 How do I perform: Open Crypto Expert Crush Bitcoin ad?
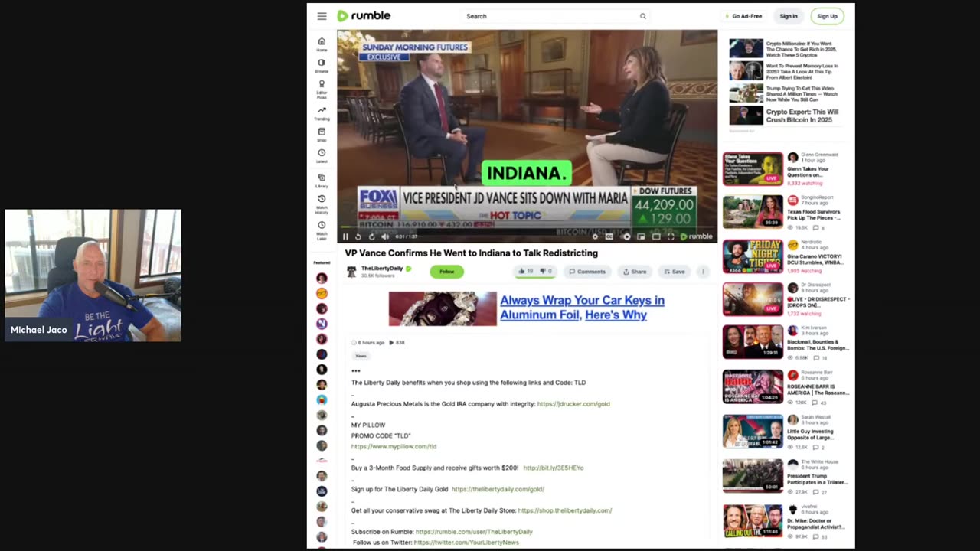click(785, 115)
